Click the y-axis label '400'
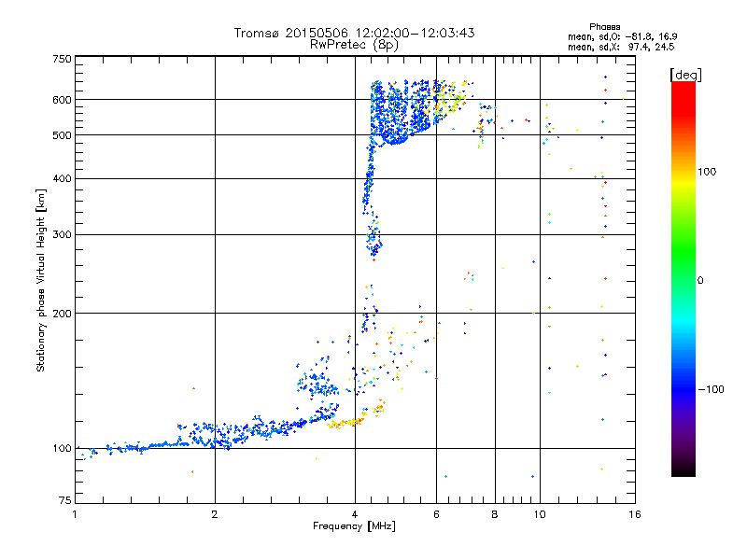 point(63,178)
